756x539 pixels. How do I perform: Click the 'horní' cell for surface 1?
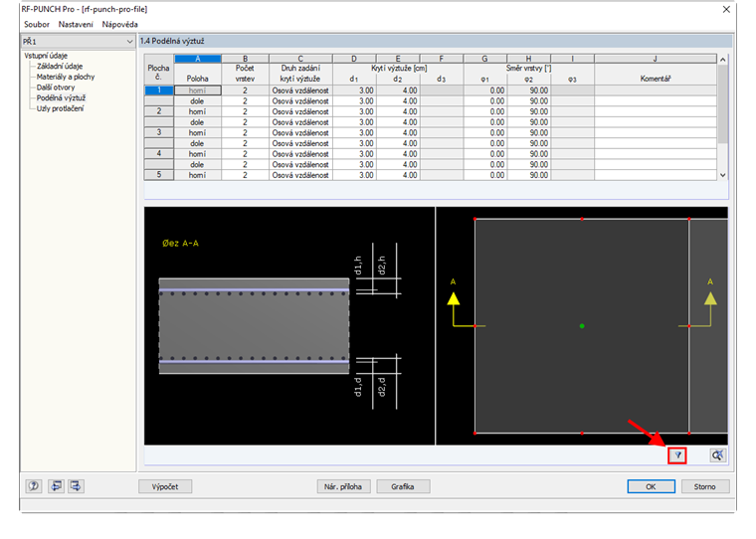pos(198,90)
